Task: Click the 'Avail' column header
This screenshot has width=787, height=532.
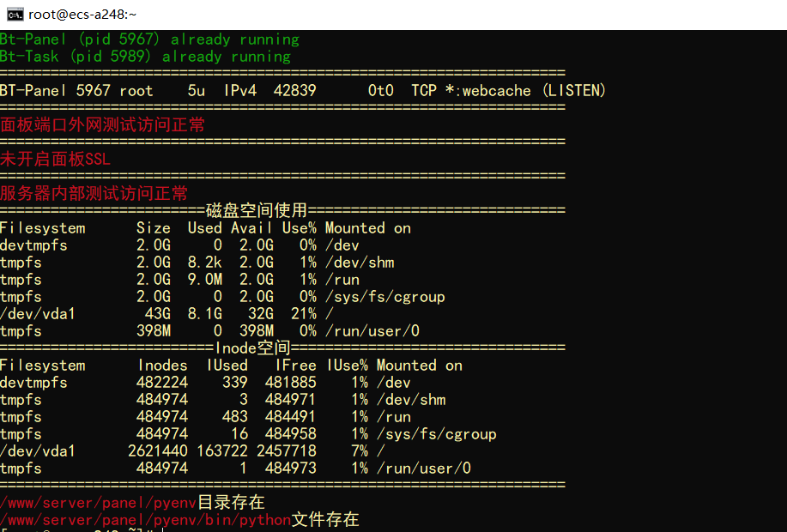Action: (252, 228)
